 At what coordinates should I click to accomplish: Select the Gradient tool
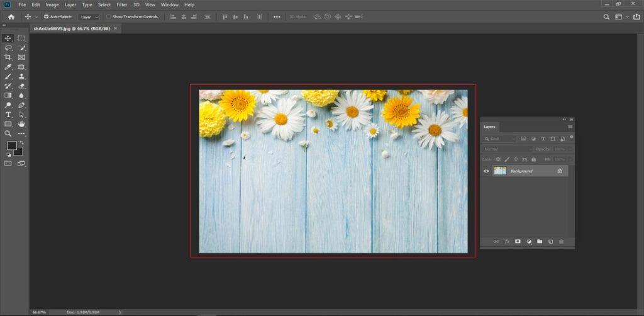8,95
